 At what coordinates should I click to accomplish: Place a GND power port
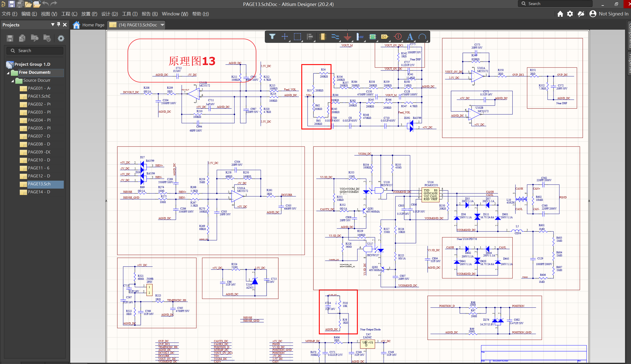(x=348, y=37)
